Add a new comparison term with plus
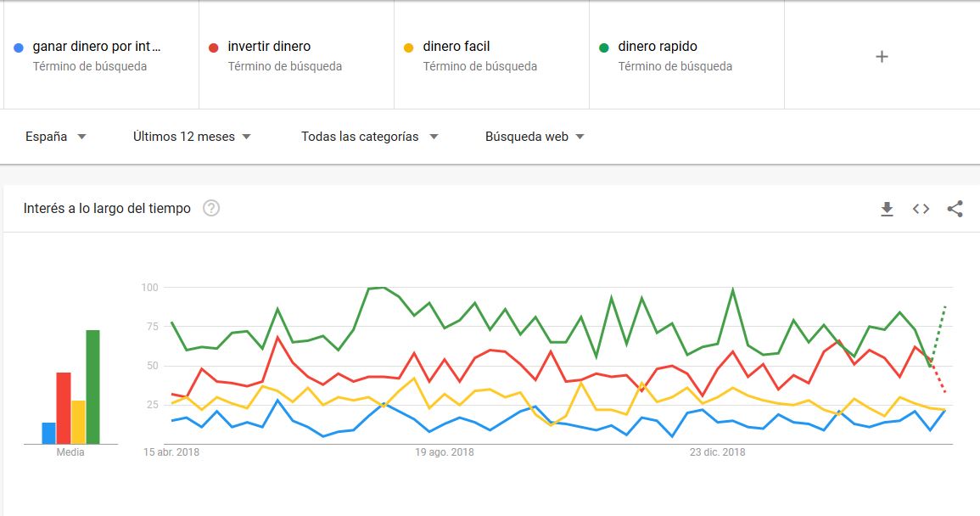 882,56
